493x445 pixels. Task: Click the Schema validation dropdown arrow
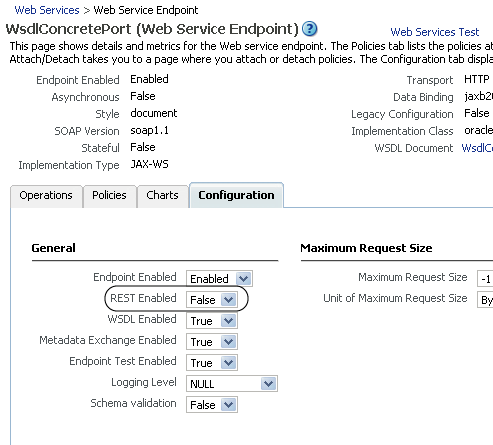click(229, 405)
